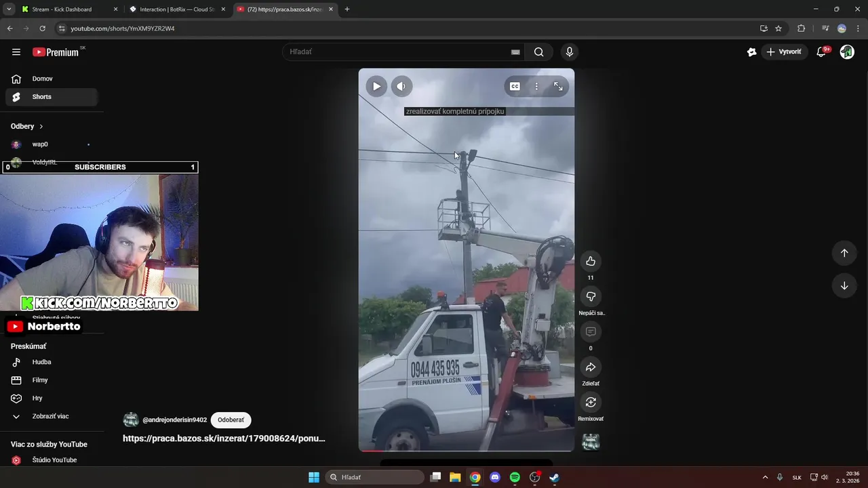The height and width of the screenshot is (488, 868).
Task: Click the taskbar Hľadať search box
Action: (x=374, y=477)
